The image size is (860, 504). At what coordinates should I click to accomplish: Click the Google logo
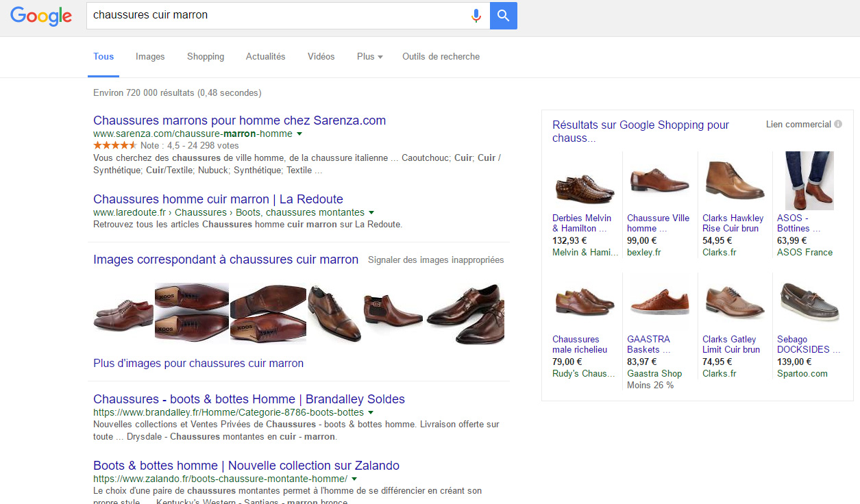click(x=41, y=16)
